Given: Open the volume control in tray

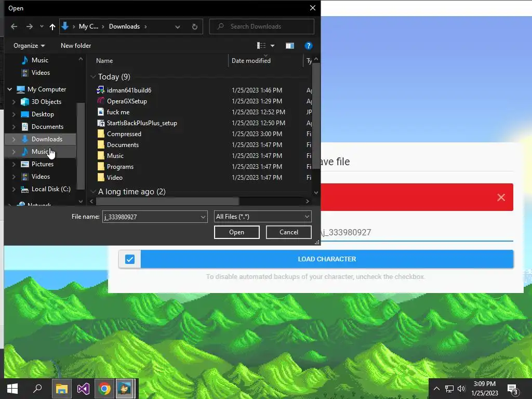Looking at the screenshot, I should (x=461, y=389).
